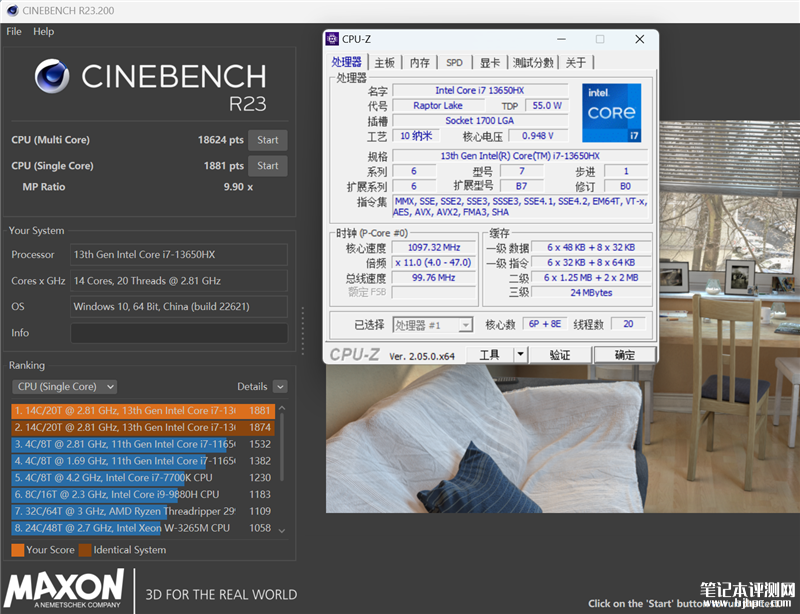Select ranking row 1 scoring 1881
Screen dimensions: 800x614
[x=143, y=411]
